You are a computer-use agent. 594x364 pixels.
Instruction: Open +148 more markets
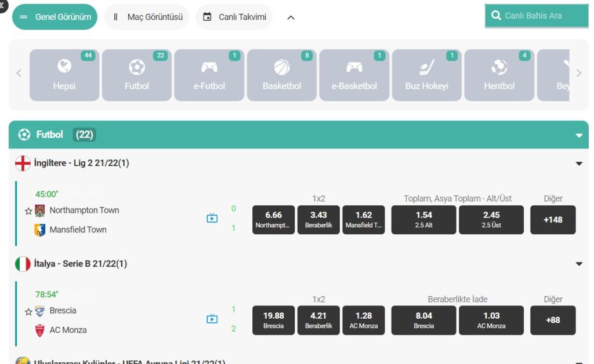[553, 220]
